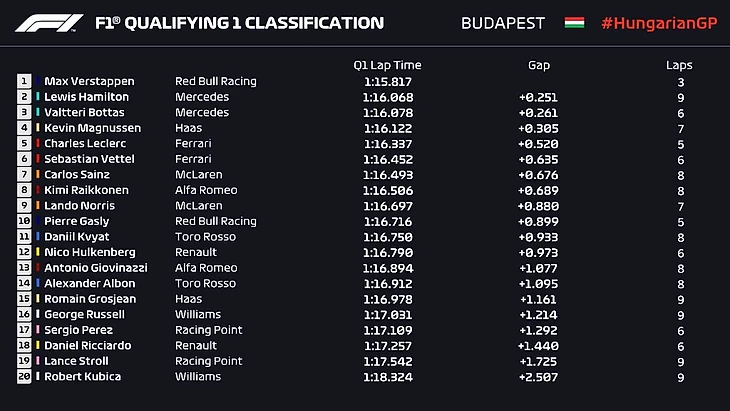
Task: Click Daniel Ricciardo's gap value +1.440
Action: tap(538, 346)
